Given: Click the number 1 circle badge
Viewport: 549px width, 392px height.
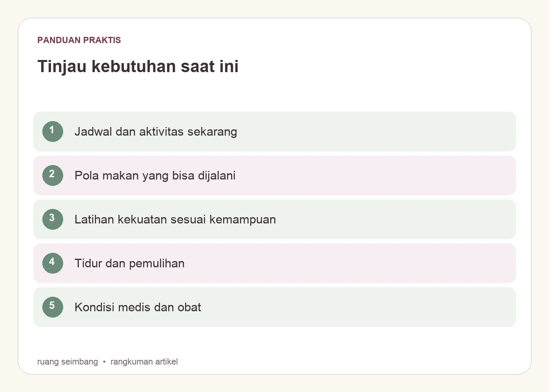Looking at the screenshot, I should point(53,131).
